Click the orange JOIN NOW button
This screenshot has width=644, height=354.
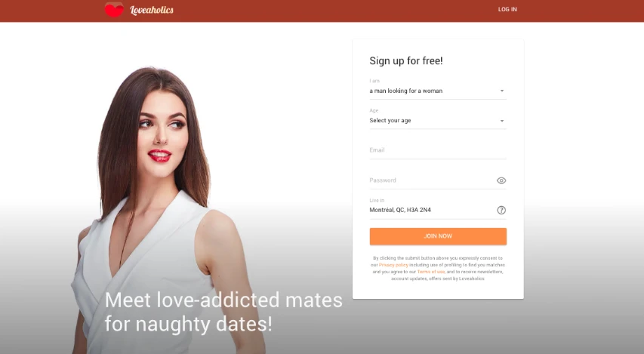438,236
